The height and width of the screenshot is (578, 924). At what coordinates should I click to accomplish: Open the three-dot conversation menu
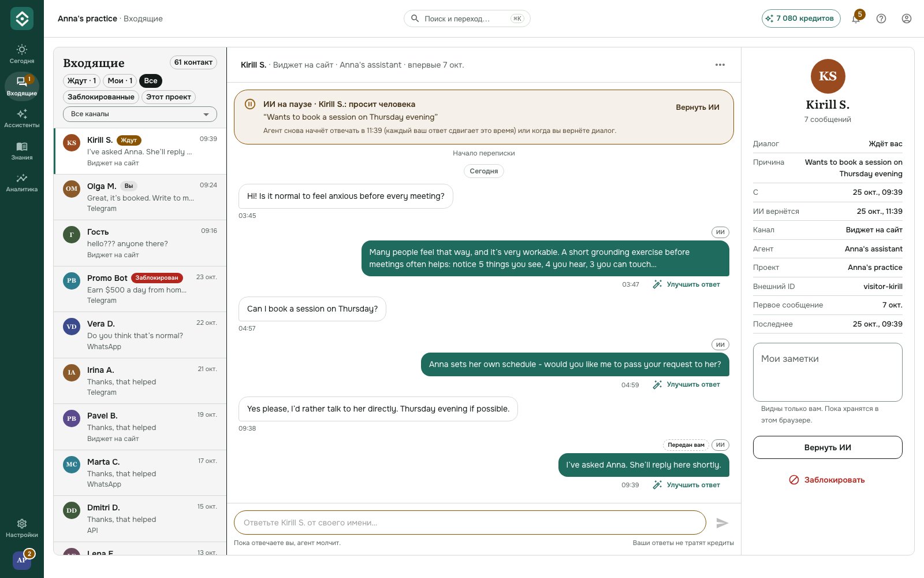720,65
